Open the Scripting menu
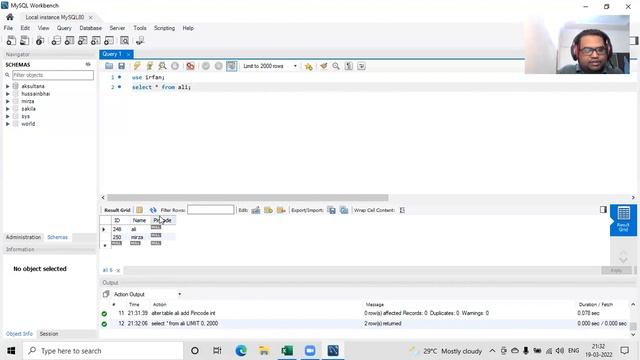Screen dimensions: 640x360 [x=164, y=28]
